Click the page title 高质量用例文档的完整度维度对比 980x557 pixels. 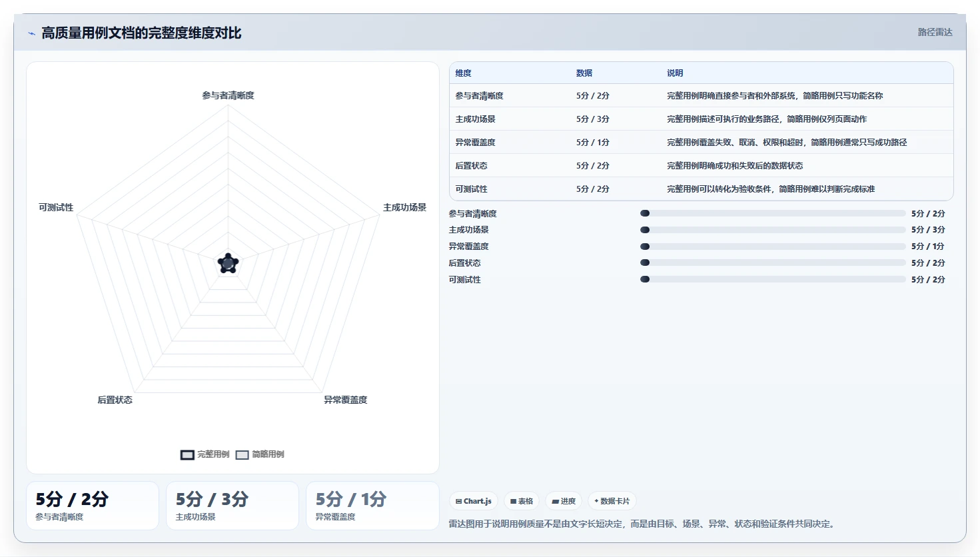coord(141,33)
